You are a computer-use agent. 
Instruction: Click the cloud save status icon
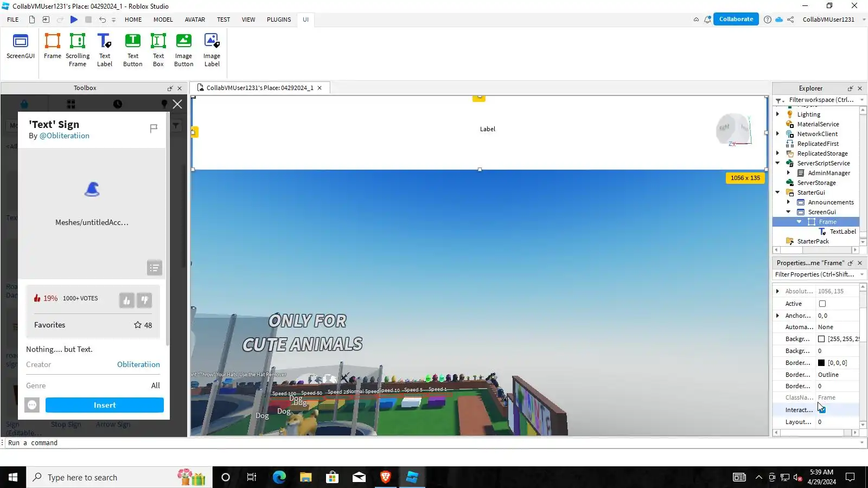tap(779, 20)
